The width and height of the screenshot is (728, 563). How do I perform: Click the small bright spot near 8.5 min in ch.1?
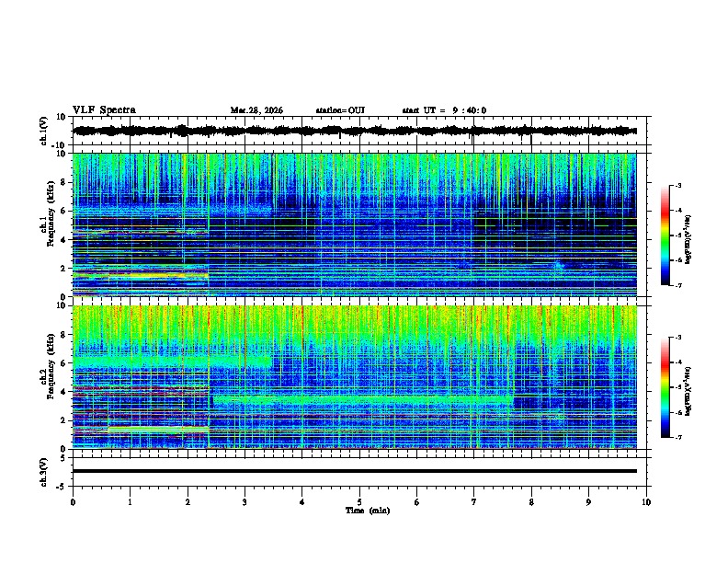click(x=559, y=265)
